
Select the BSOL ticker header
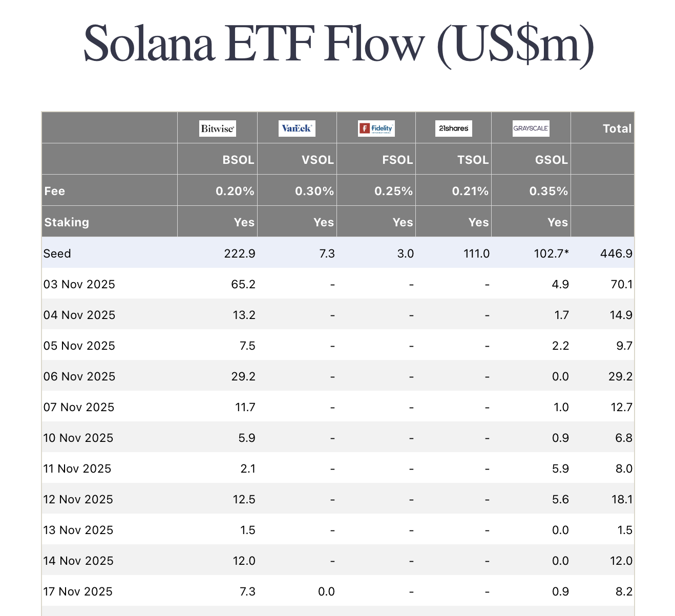pyautogui.click(x=238, y=160)
